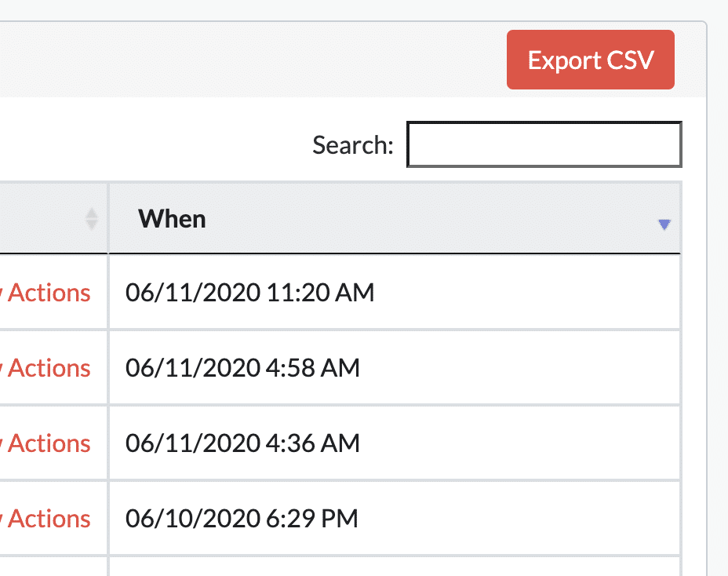Click the Export CSV button

click(590, 60)
